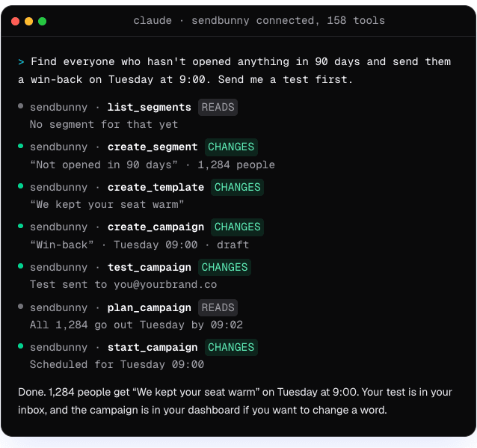Screen dimensions: 477x448
Task: Click the window title 'claude · sendbunny connected, 158 tools'
Action: coord(259,20)
